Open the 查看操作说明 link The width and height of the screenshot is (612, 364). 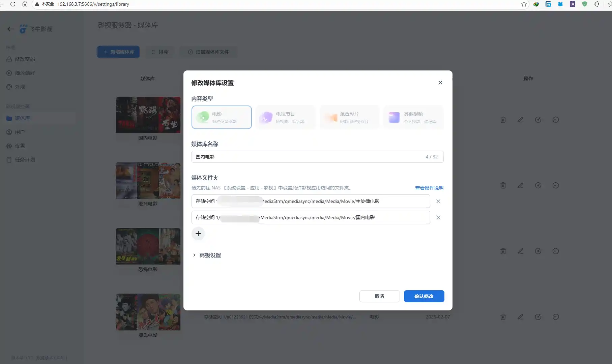(x=429, y=188)
